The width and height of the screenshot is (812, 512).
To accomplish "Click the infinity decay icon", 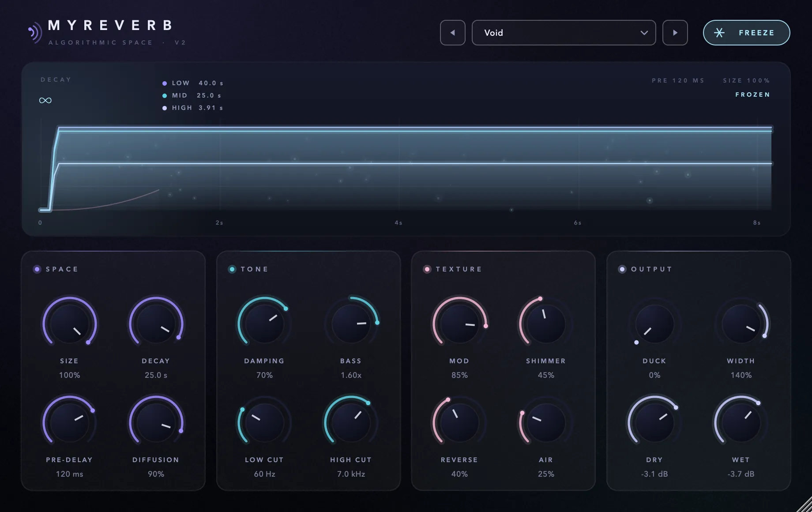I will coord(45,101).
